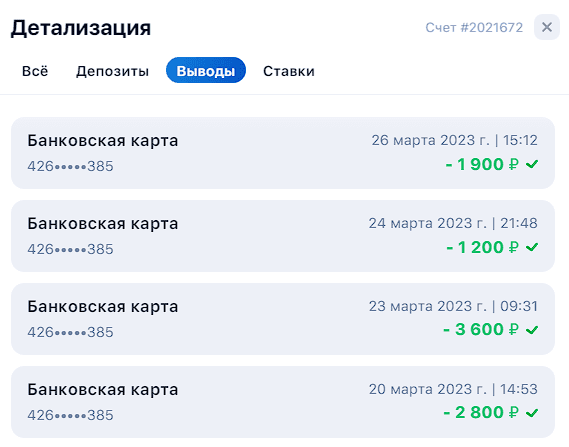Viewport: 569px width, 447px height.
Task: Close the Детализация panel with X
Action: (x=547, y=27)
